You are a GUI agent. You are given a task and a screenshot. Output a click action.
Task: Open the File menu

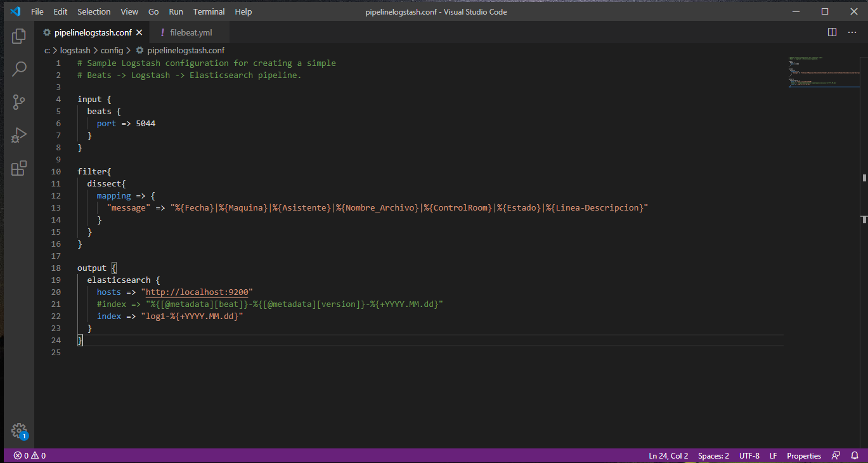point(37,11)
